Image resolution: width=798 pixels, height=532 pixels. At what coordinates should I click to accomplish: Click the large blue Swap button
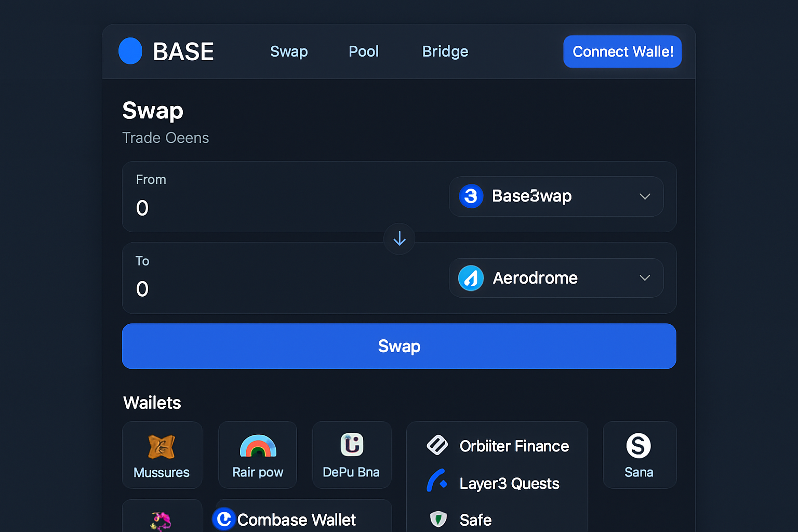pyautogui.click(x=399, y=346)
